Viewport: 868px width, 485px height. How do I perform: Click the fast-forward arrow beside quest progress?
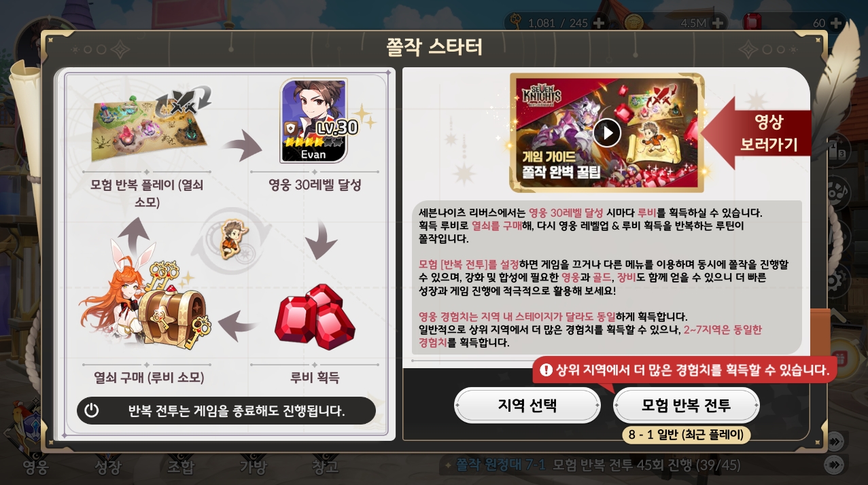tap(834, 464)
